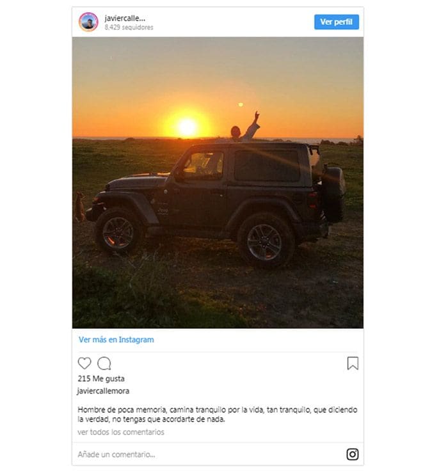
Task: Open the Instagram logo icon
Action: click(353, 454)
